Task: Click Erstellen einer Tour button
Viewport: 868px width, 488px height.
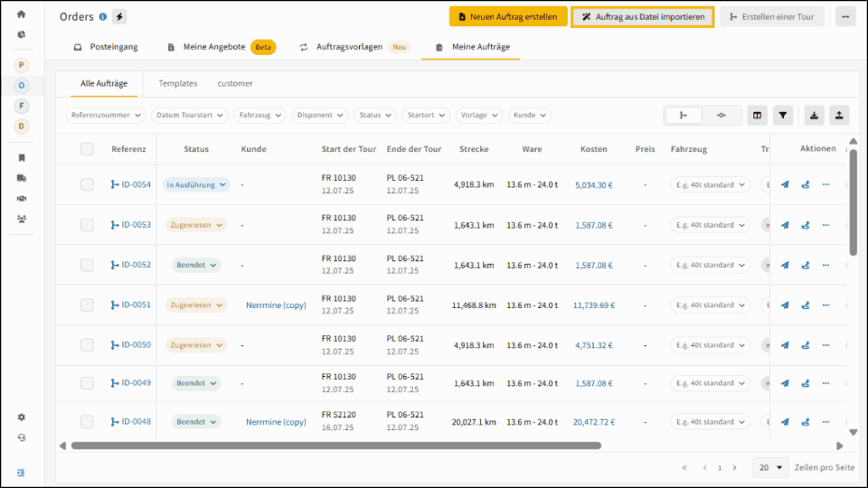Action: 771,16
